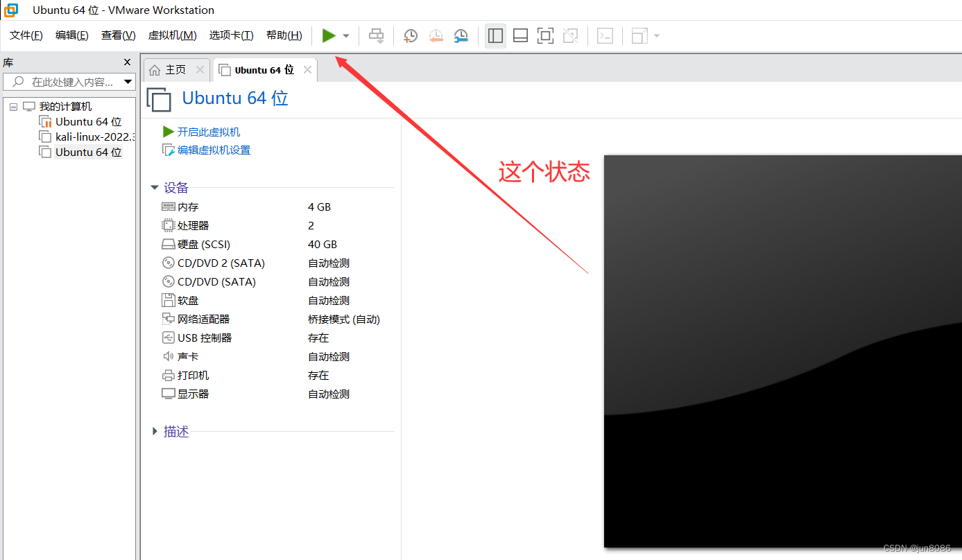Image resolution: width=962 pixels, height=560 pixels.
Task: Select the Ubuntu 64 位 tab
Action: pyautogui.click(x=264, y=70)
